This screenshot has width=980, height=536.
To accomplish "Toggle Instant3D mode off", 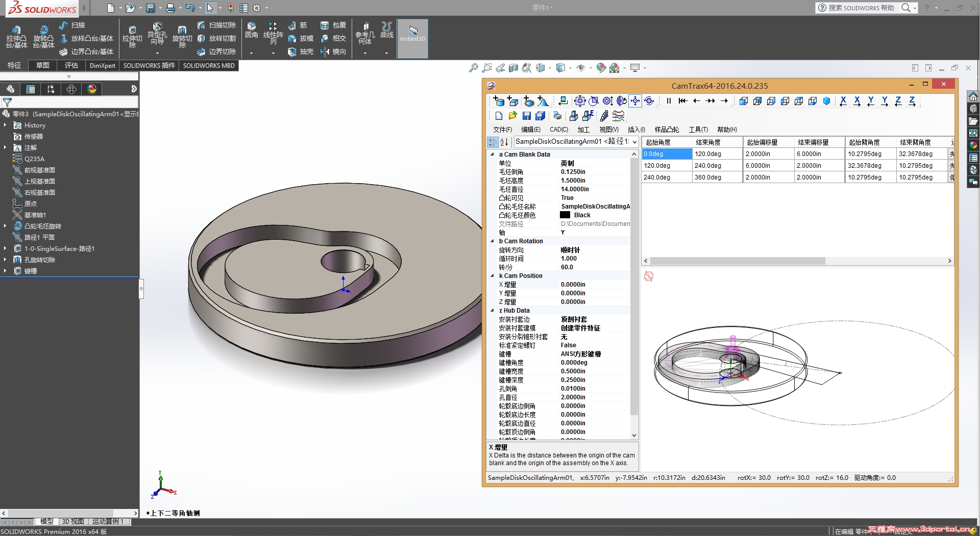I will [412, 38].
